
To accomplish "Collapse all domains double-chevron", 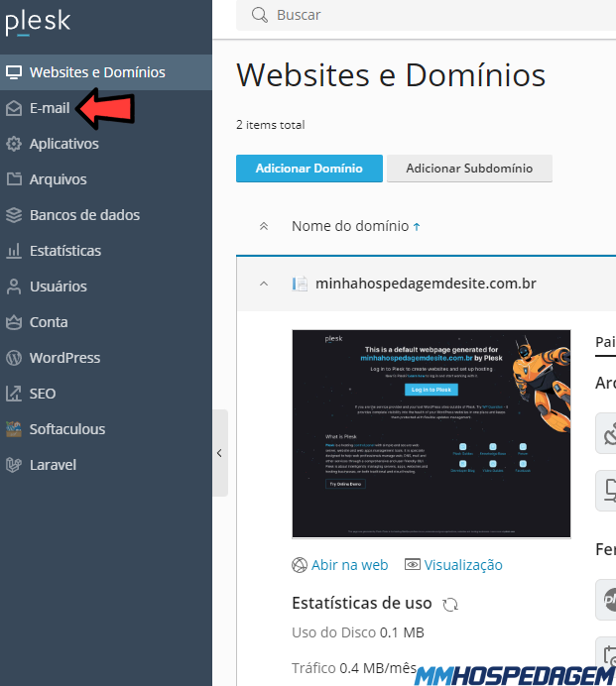I will (264, 226).
